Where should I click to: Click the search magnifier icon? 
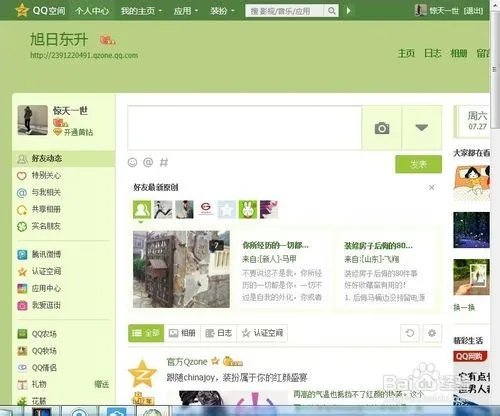click(331, 11)
